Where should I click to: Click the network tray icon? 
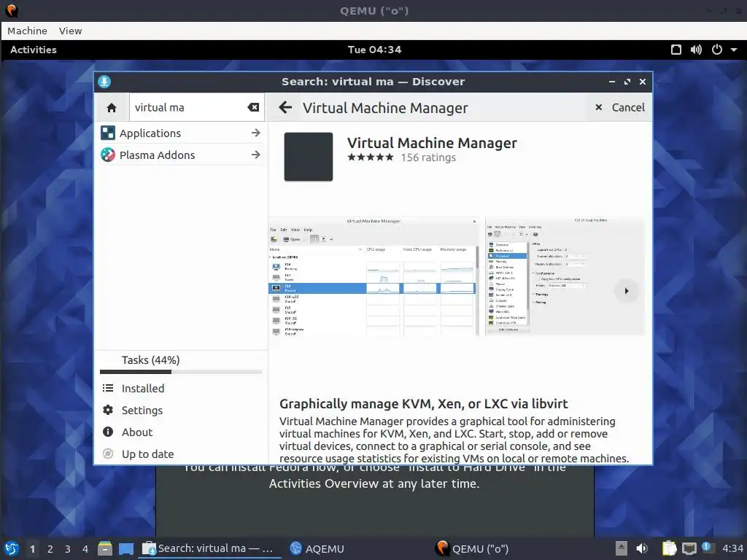pyautogui.click(x=689, y=548)
